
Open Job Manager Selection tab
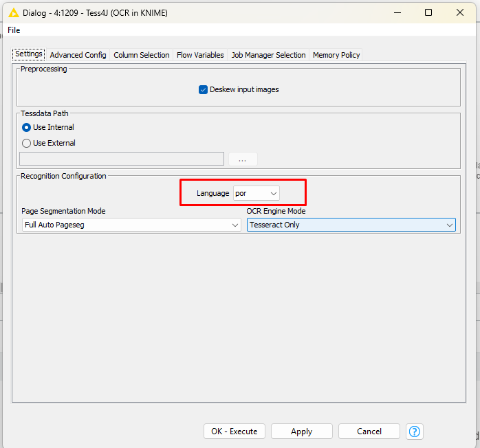coord(268,55)
